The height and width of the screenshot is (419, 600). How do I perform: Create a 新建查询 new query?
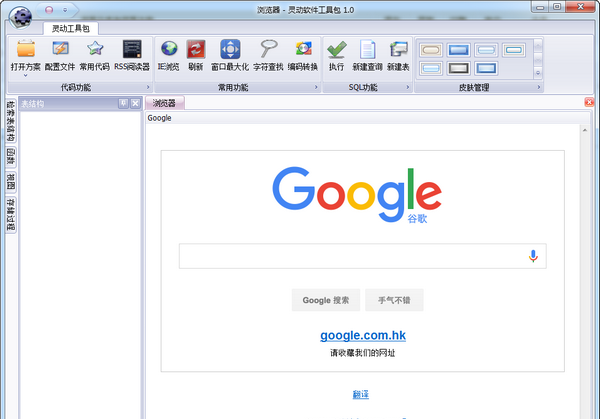[x=367, y=55]
